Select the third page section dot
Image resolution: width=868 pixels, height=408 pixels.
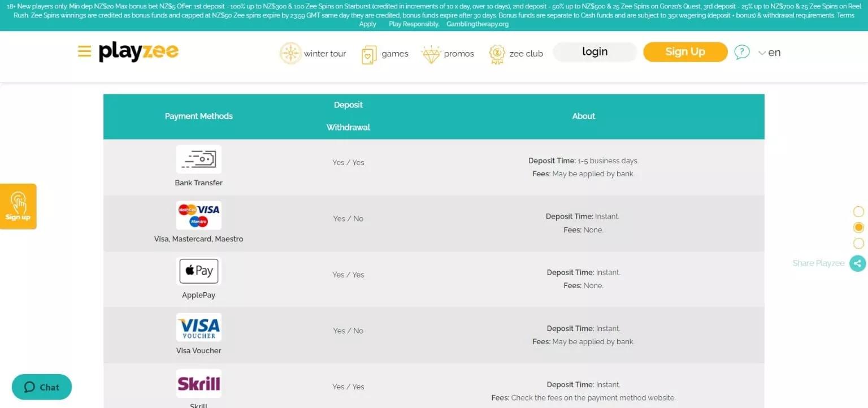point(858,244)
